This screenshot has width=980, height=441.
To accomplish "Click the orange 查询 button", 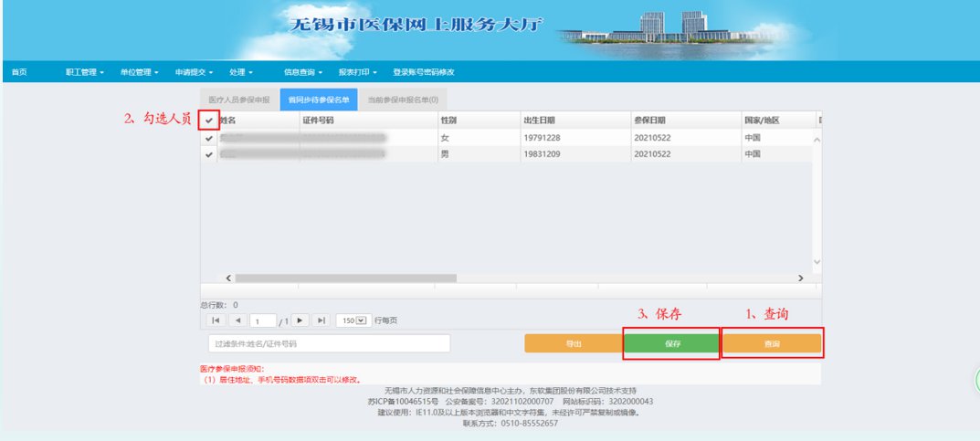I will pos(772,343).
